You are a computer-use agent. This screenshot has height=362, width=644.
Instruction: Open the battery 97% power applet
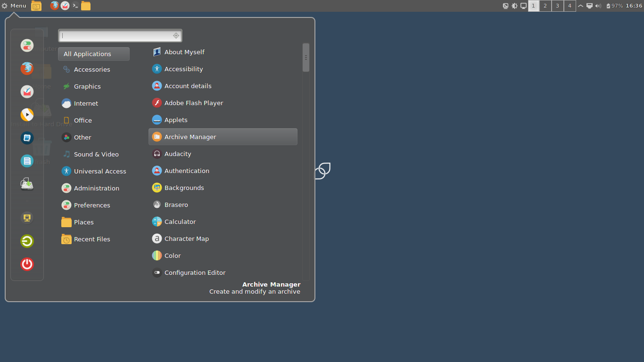[x=614, y=6]
